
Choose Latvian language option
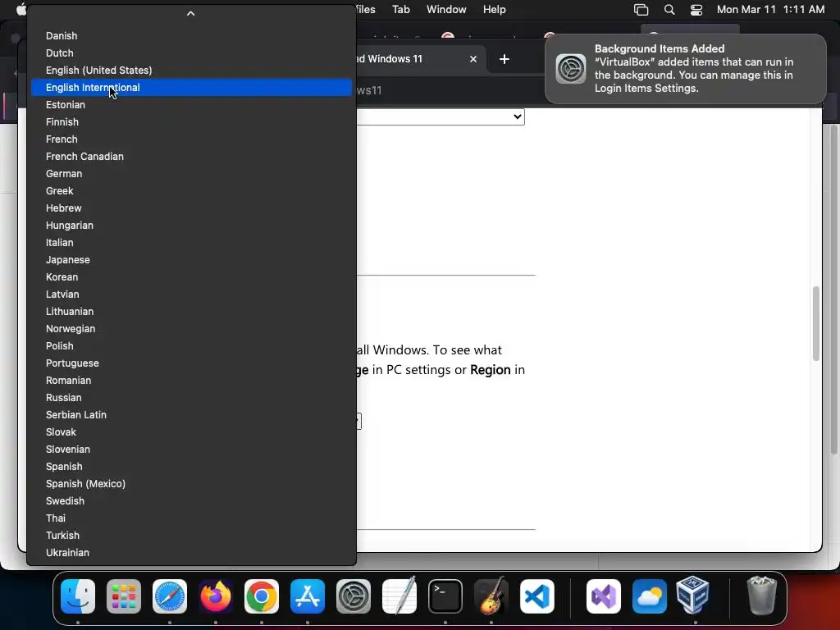(x=191, y=294)
